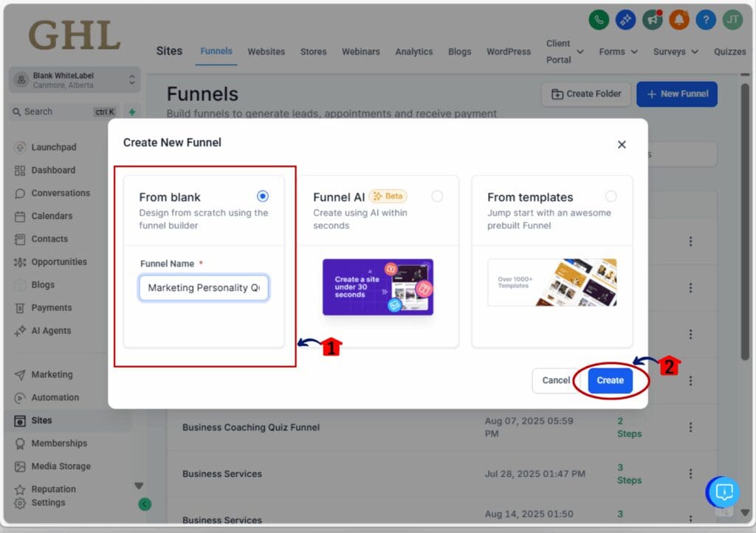This screenshot has width=756, height=533.
Task: Open the Surveys dropdown
Action: pos(673,52)
